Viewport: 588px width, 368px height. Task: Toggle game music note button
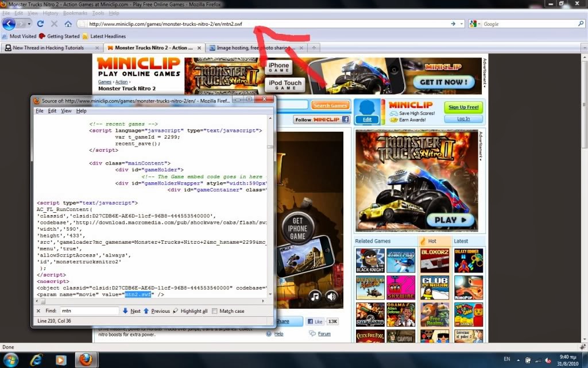click(x=315, y=297)
